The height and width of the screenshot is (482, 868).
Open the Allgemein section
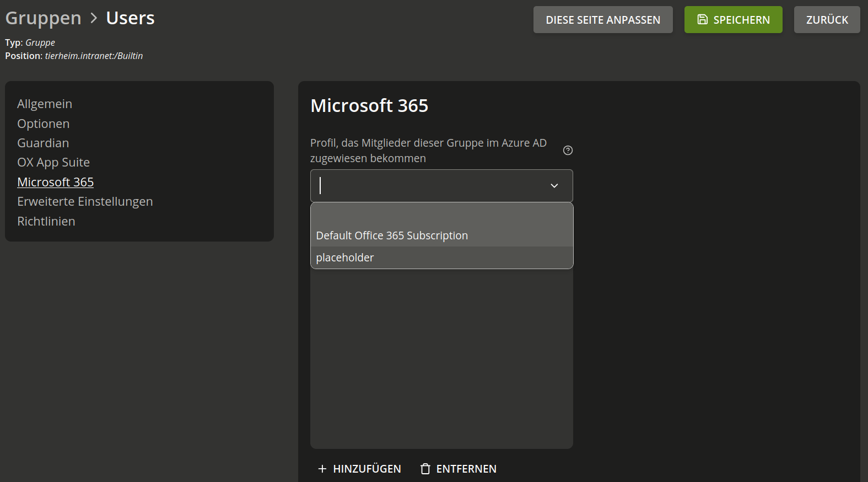click(45, 104)
